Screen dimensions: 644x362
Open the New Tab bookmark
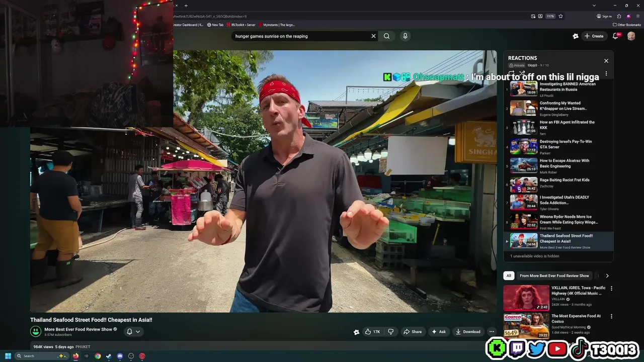coord(215,25)
